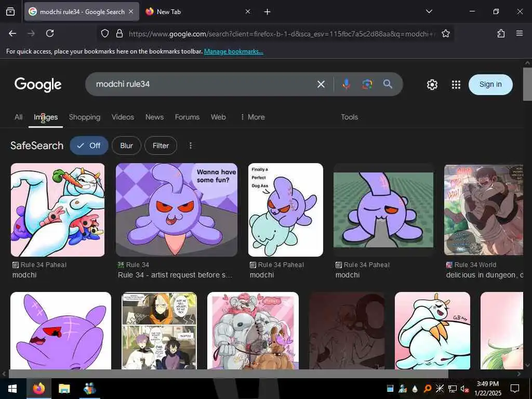Click the vertical page scrollbar thumb
This screenshot has height=399, width=532.
(527, 84)
